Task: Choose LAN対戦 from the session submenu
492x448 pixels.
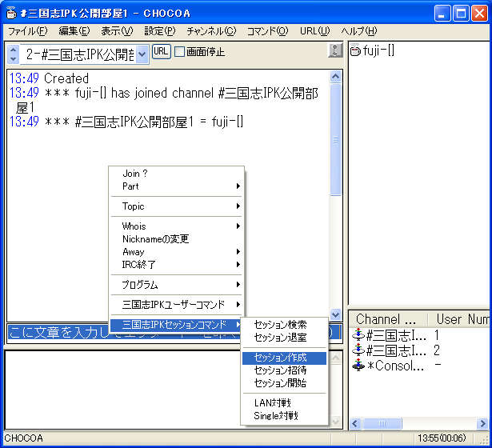Action: (x=270, y=402)
